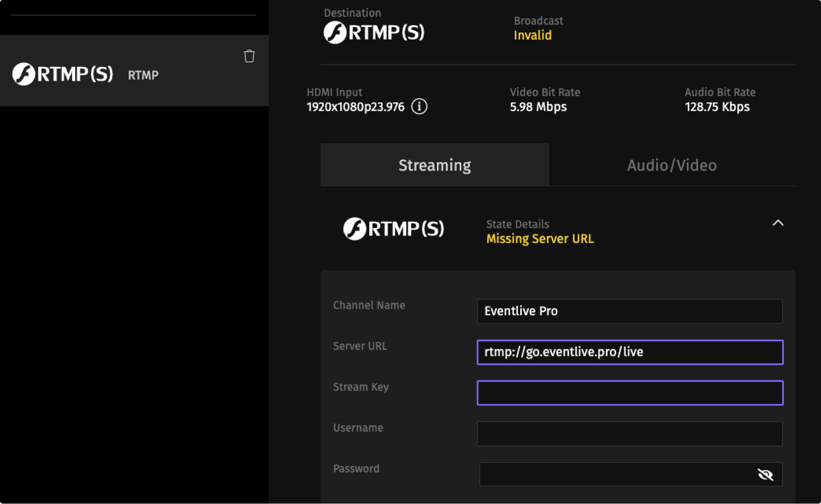Click the HDMI Input info icon
Screen dimensions: 821x504
(x=419, y=107)
